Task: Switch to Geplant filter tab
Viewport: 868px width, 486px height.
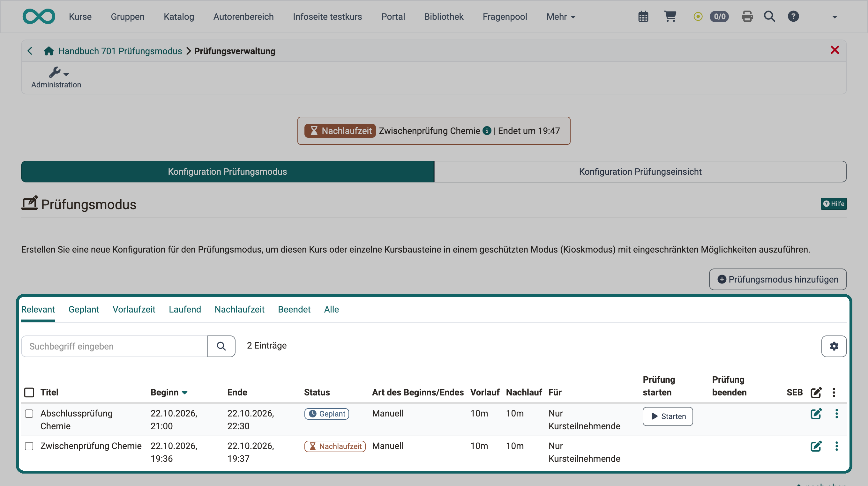Action: click(x=84, y=309)
